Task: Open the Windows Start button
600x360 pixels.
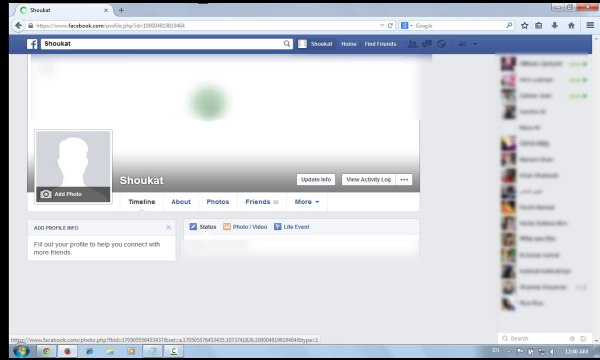Action: [21, 351]
